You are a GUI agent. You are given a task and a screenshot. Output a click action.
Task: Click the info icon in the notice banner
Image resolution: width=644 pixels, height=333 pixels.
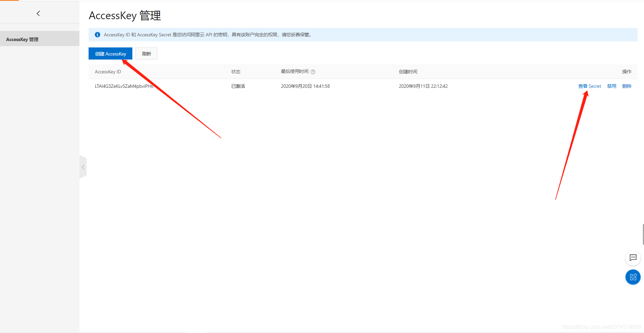point(97,35)
